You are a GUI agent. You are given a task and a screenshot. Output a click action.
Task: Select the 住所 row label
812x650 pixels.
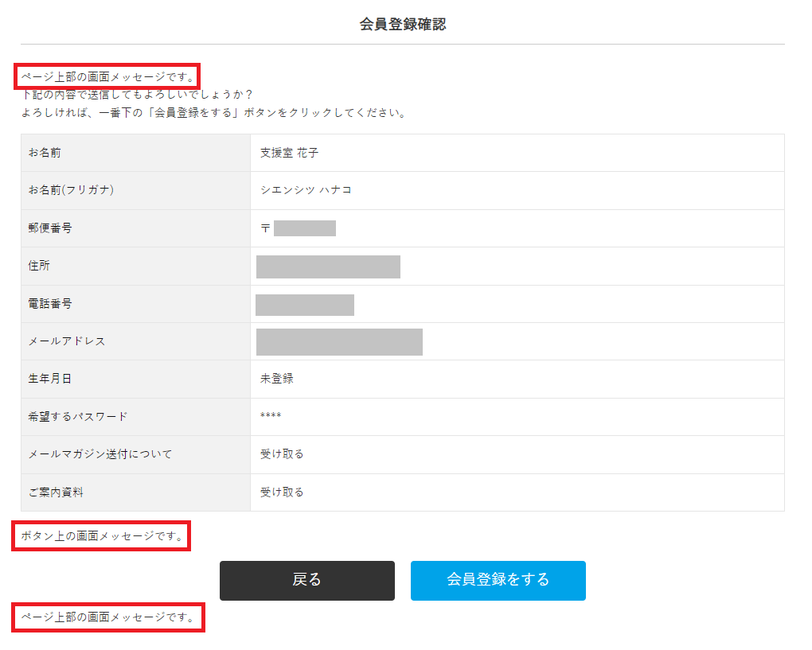(x=39, y=266)
